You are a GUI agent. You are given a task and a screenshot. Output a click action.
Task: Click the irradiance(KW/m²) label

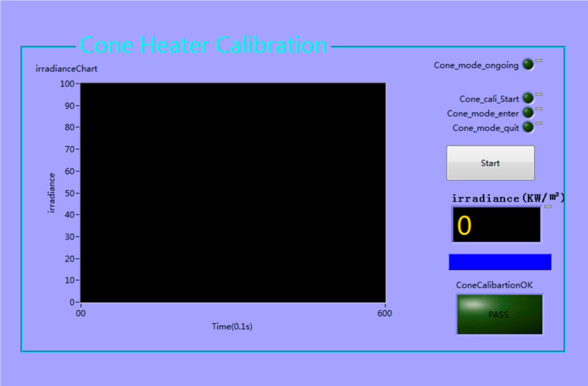tap(508, 198)
